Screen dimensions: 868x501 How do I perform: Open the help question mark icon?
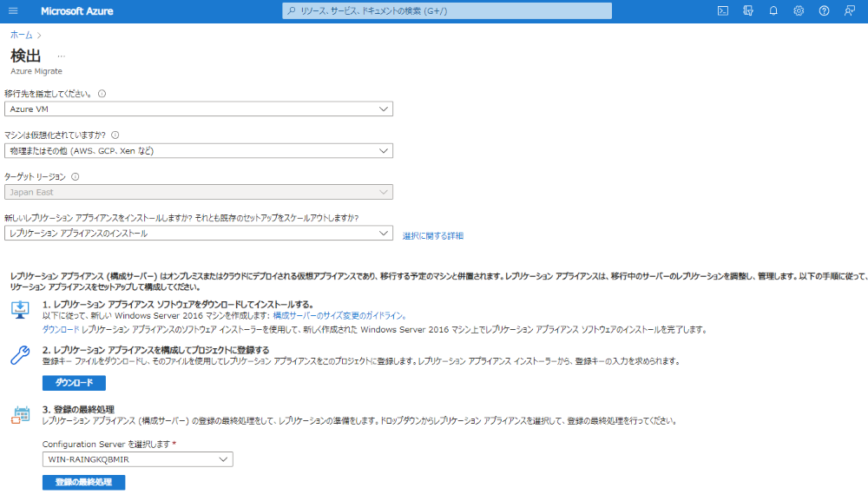tap(825, 11)
